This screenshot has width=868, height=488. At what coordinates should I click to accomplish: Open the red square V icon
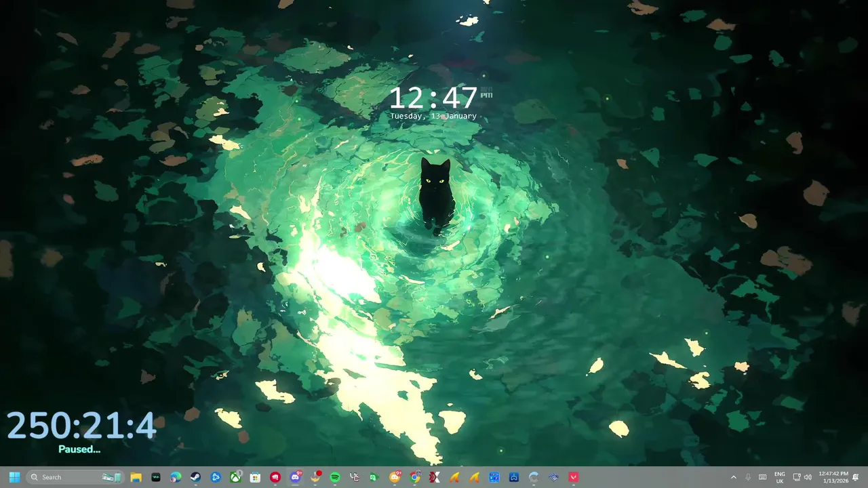(x=574, y=477)
